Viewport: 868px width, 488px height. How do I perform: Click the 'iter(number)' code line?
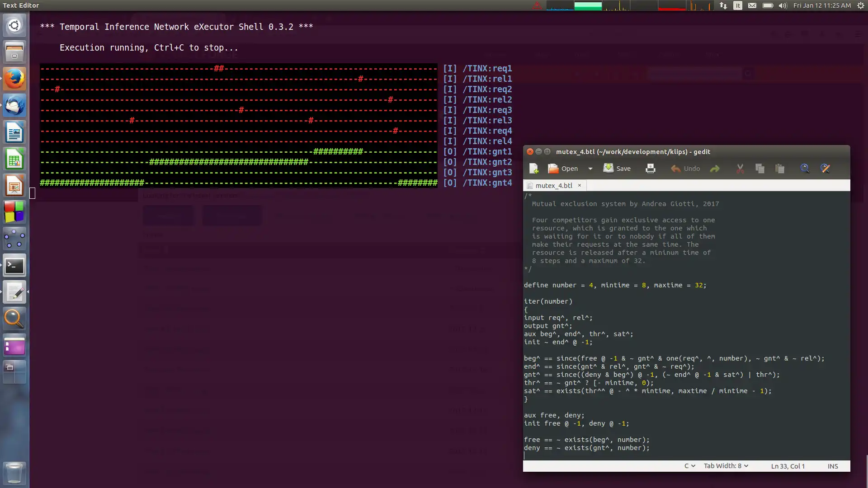tap(548, 301)
